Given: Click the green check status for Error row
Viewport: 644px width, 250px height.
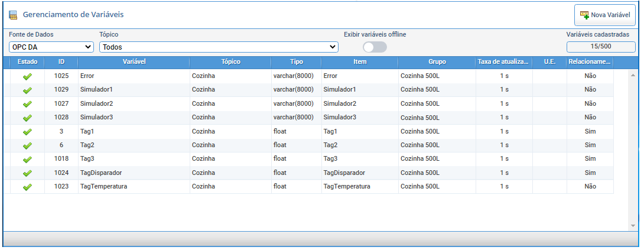Looking at the screenshot, I should click(x=28, y=76).
